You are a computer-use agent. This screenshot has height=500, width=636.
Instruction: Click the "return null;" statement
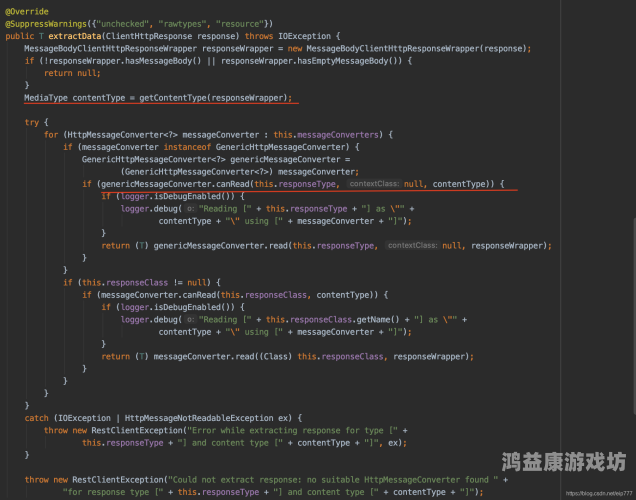(72, 73)
